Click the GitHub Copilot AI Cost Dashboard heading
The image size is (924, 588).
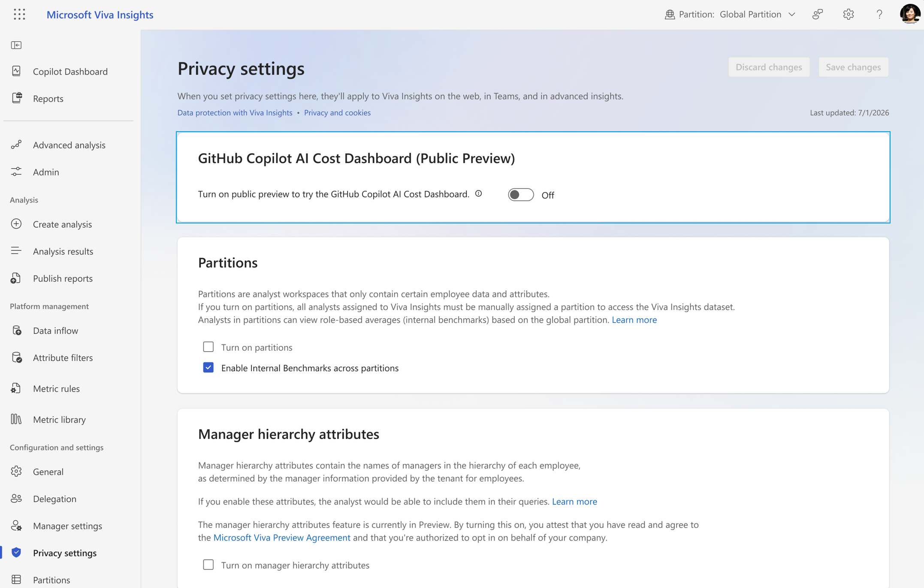coord(356,158)
